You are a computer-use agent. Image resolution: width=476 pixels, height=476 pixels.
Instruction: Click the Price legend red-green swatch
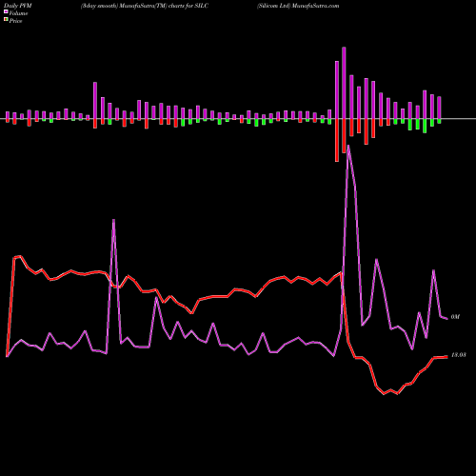click(6, 20)
